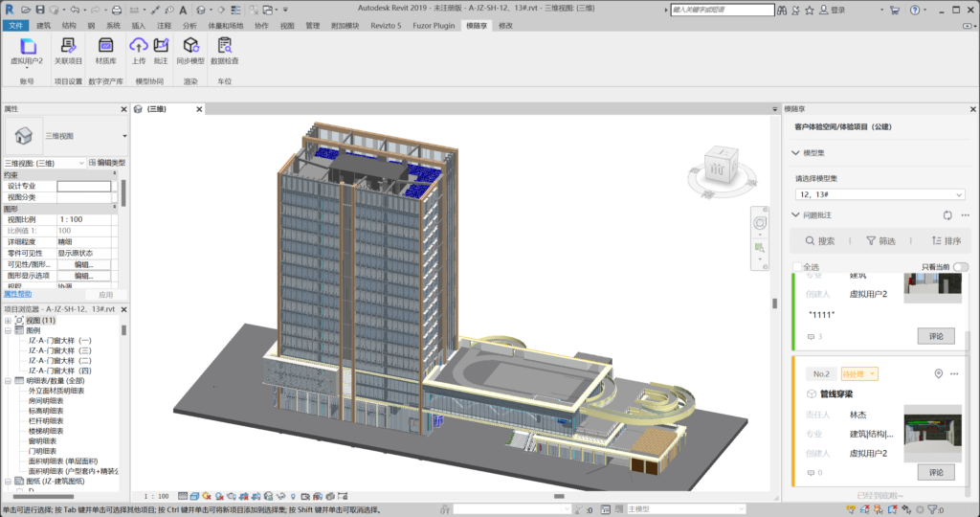Run the 数据检查 data check tool
The image size is (980, 517).
[225, 46]
